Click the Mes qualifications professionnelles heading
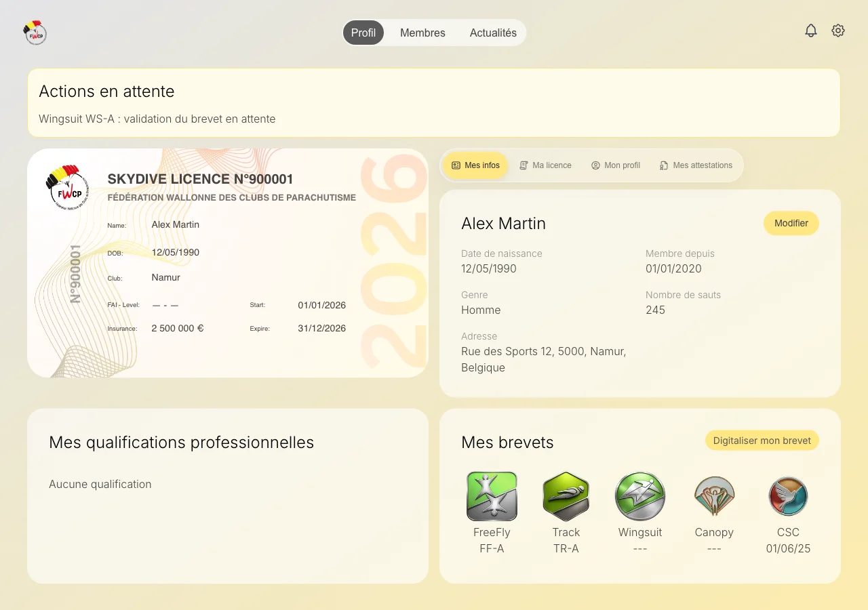 pyautogui.click(x=181, y=443)
